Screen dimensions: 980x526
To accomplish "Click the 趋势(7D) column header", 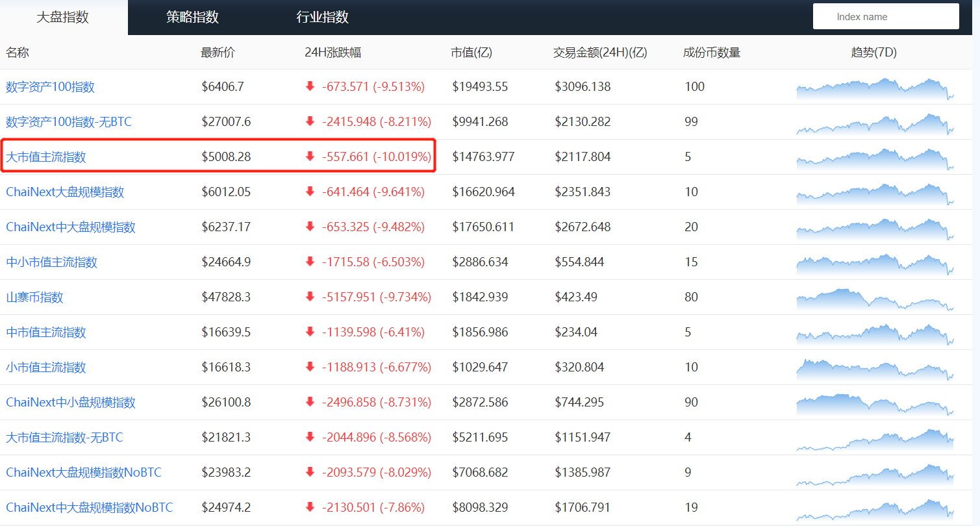I will click(x=874, y=53).
